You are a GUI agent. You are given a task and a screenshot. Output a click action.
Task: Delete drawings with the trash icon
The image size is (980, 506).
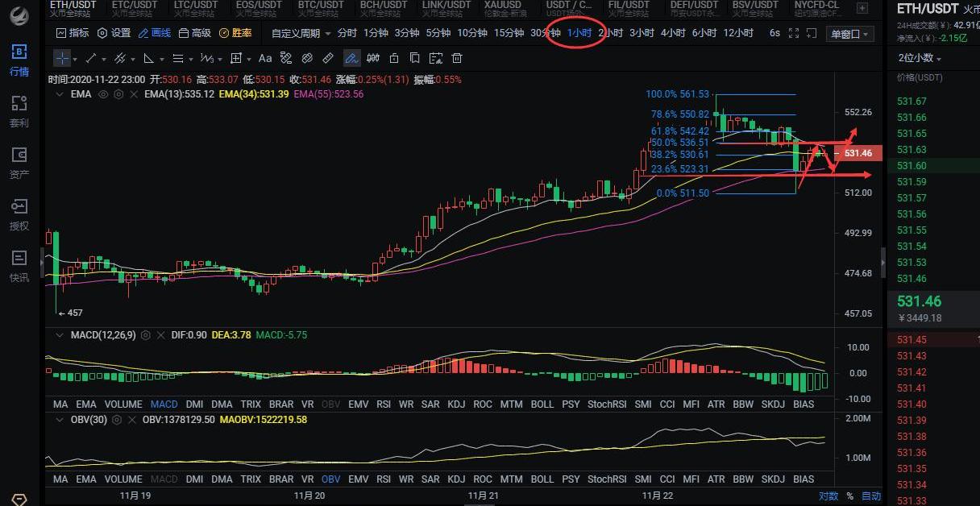point(457,58)
